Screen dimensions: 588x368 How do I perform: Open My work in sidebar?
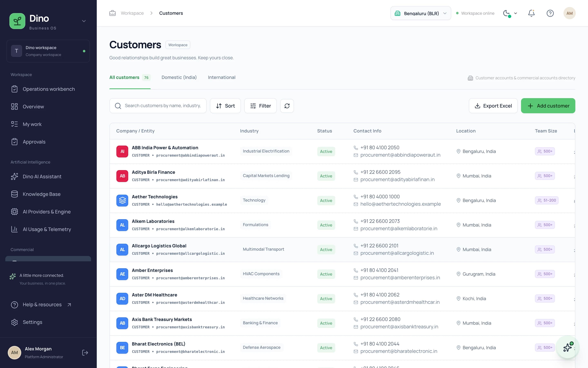48,124
